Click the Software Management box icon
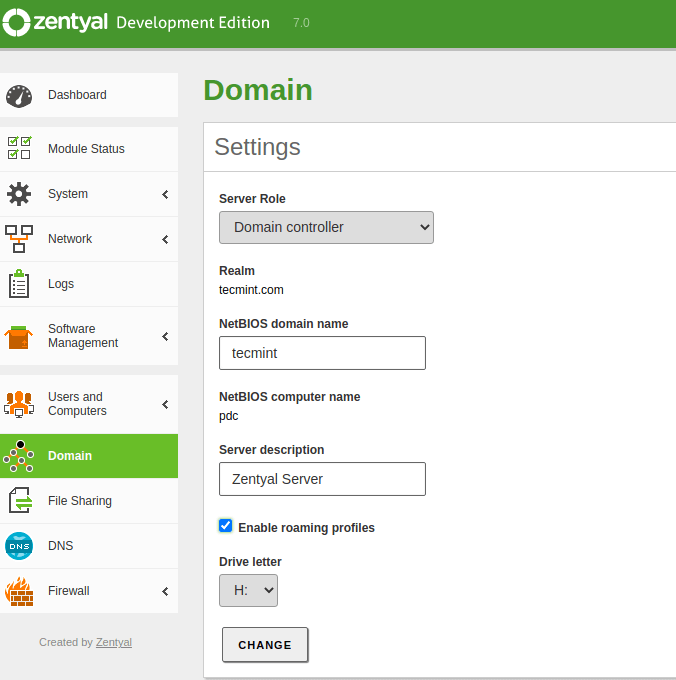Screen dimensions: 676x680 click(19, 336)
